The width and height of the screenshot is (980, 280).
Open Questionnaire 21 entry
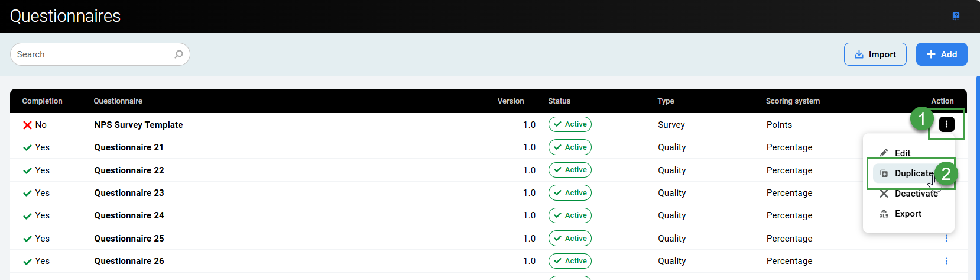129,147
